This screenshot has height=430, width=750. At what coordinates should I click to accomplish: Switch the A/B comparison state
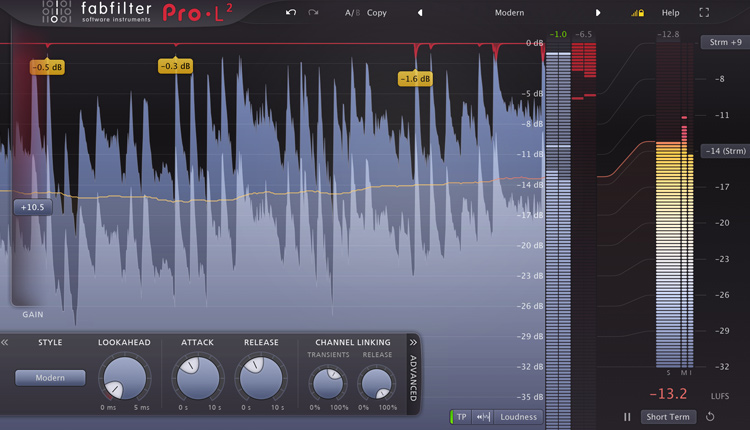pyautogui.click(x=351, y=13)
